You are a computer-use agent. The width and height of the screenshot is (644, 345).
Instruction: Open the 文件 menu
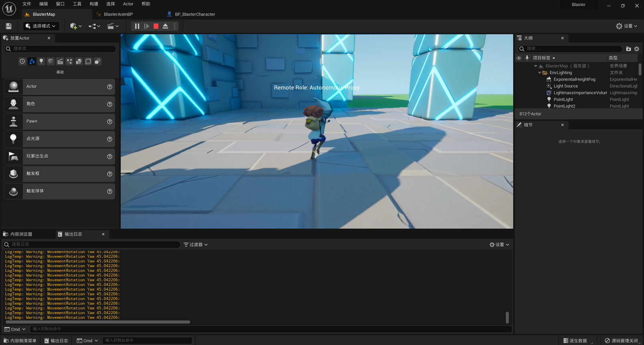[27, 4]
